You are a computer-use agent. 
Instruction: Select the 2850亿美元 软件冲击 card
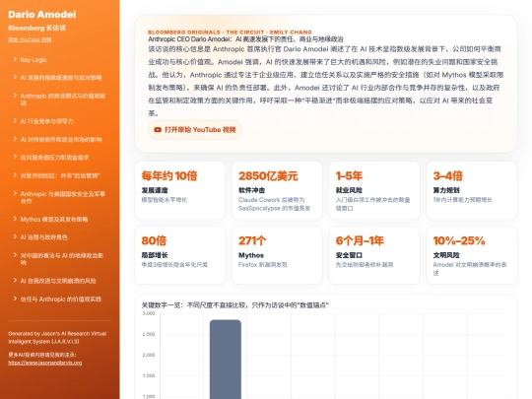pos(277,190)
